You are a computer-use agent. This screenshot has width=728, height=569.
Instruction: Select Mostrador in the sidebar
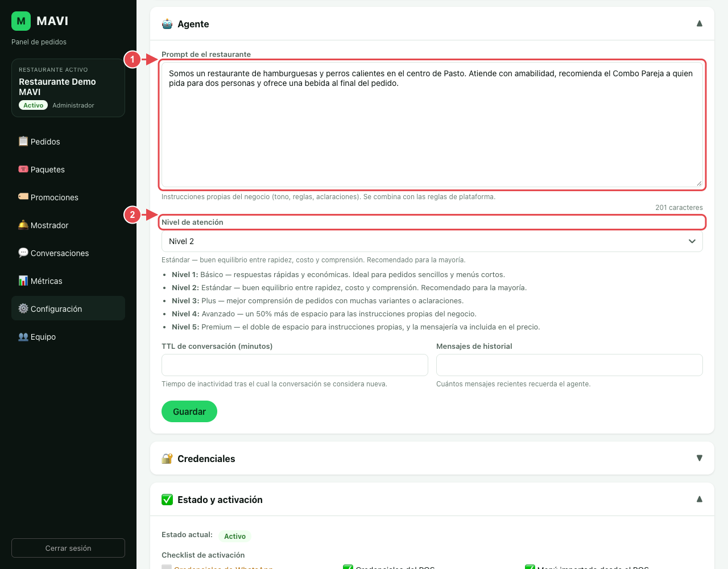click(68, 225)
